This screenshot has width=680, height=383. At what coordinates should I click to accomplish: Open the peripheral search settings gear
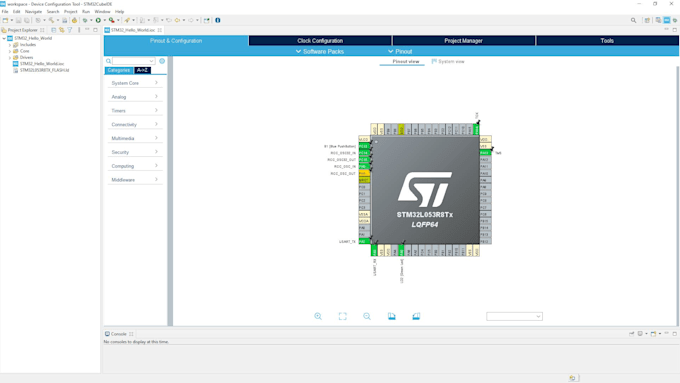162,61
